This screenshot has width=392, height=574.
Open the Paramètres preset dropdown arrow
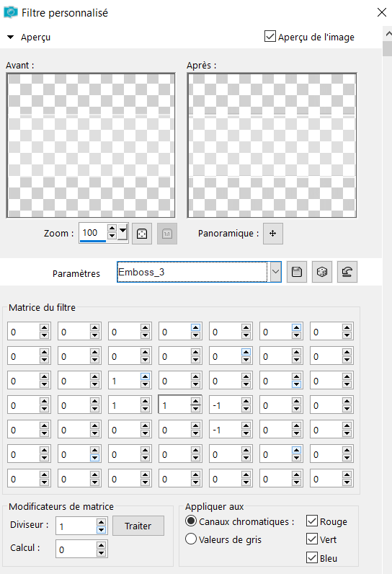[x=276, y=272]
